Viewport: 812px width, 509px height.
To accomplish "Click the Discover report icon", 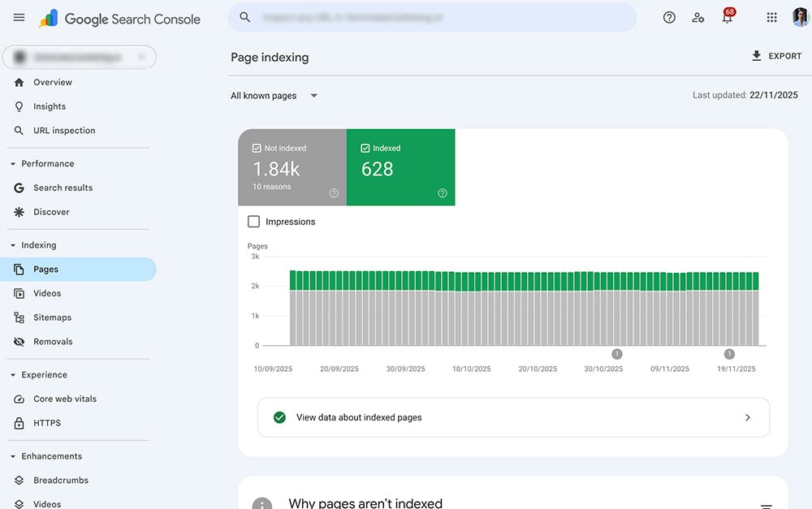I will point(18,212).
